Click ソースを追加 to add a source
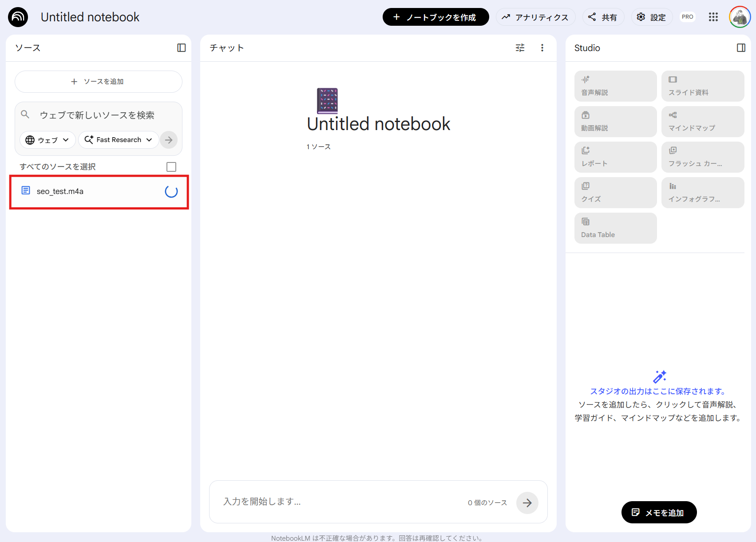 (x=98, y=81)
